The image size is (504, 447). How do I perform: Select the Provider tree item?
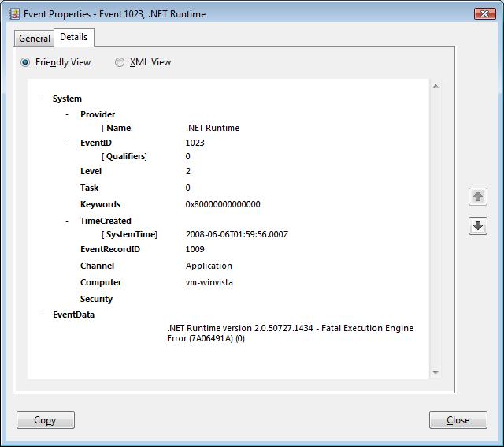click(98, 114)
